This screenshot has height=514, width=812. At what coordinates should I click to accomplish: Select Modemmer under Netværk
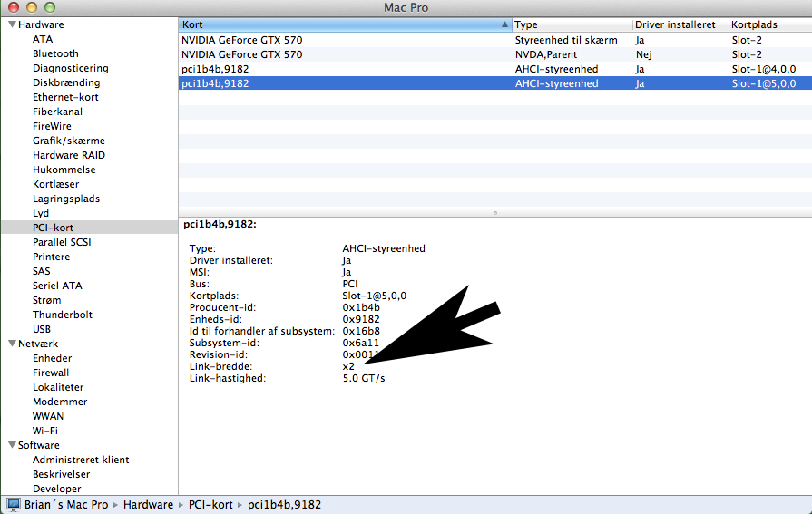point(60,402)
